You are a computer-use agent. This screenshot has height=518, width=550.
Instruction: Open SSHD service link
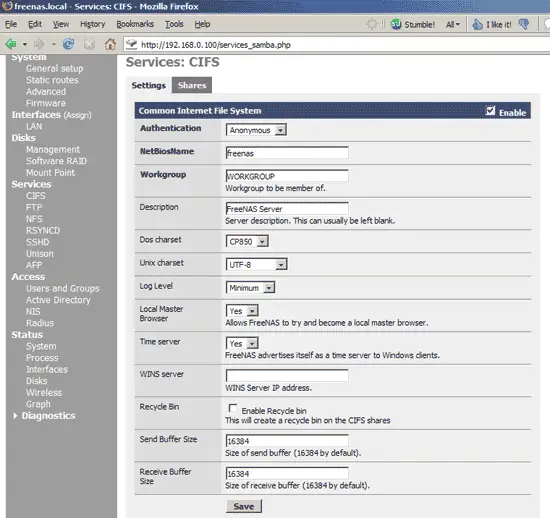click(x=38, y=242)
